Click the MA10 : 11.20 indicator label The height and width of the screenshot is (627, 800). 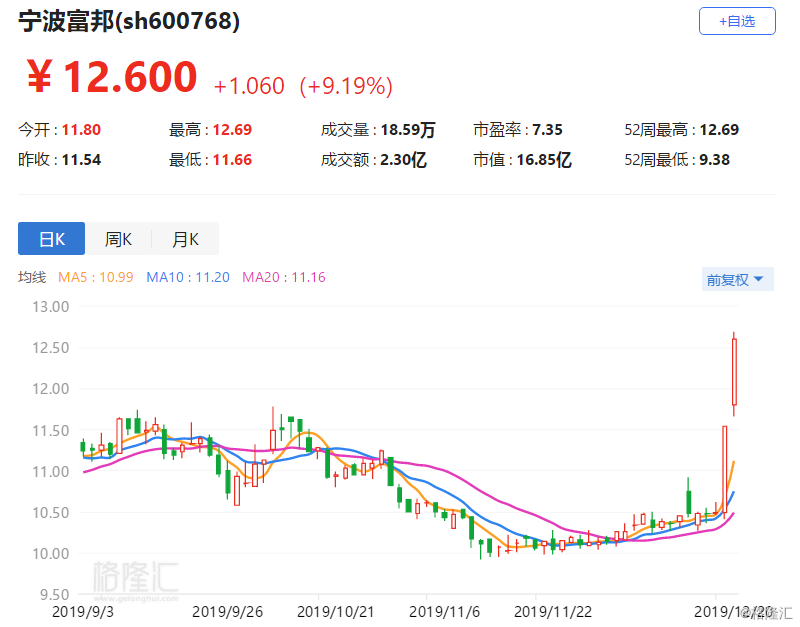188,277
